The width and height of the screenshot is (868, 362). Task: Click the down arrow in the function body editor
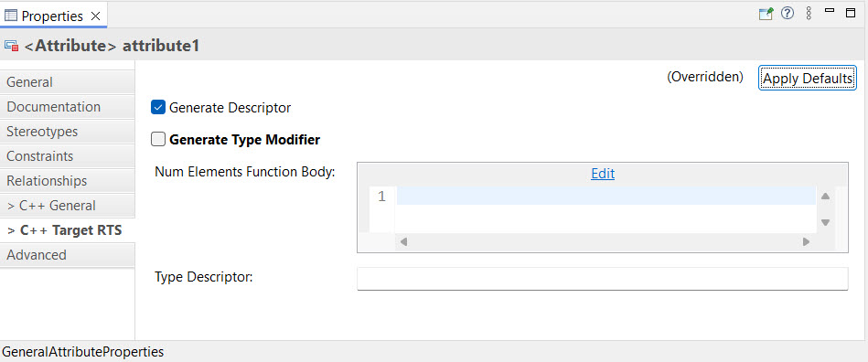(x=825, y=222)
